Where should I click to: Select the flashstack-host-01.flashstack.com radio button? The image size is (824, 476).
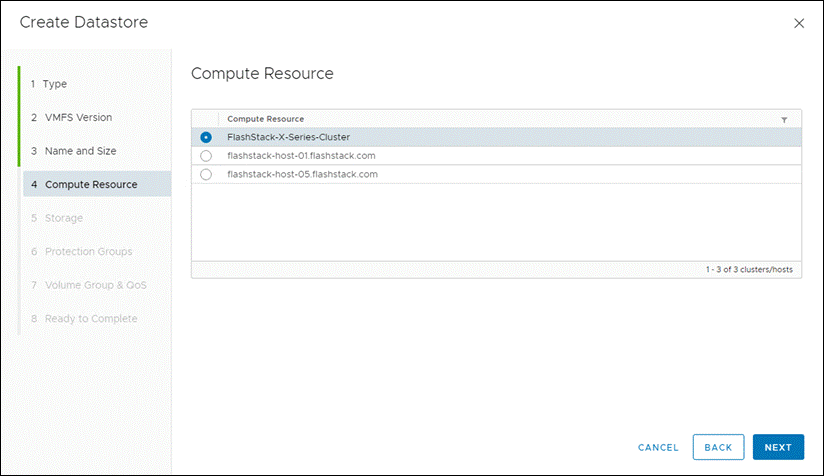tap(206, 156)
